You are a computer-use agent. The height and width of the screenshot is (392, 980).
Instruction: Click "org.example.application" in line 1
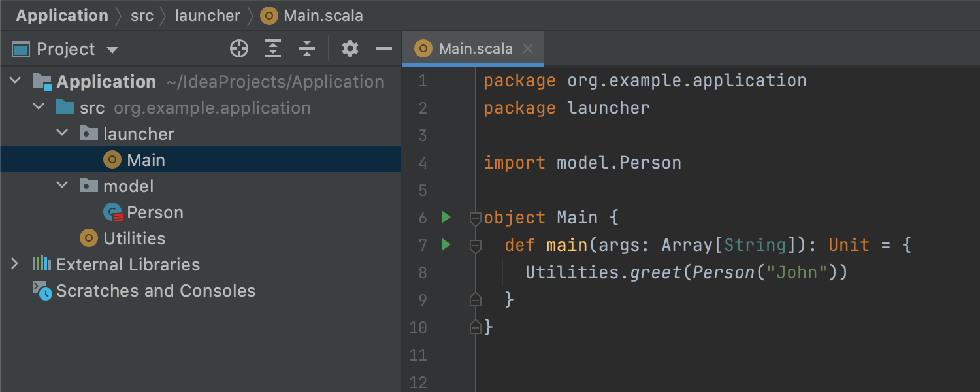point(687,81)
